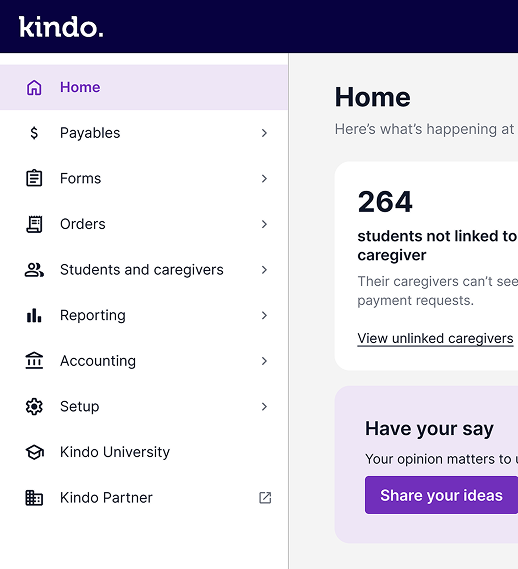
Task: Click the Kindo University graduation cap icon
Action: (34, 452)
